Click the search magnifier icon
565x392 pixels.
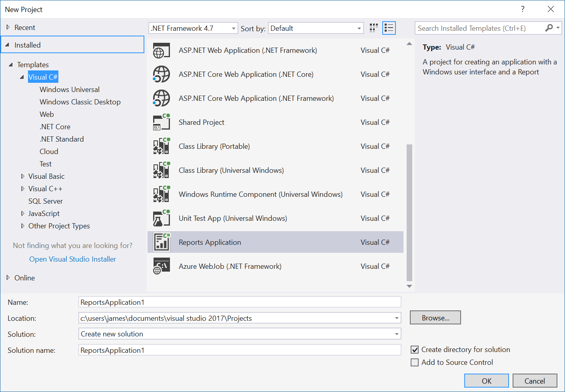(x=549, y=28)
